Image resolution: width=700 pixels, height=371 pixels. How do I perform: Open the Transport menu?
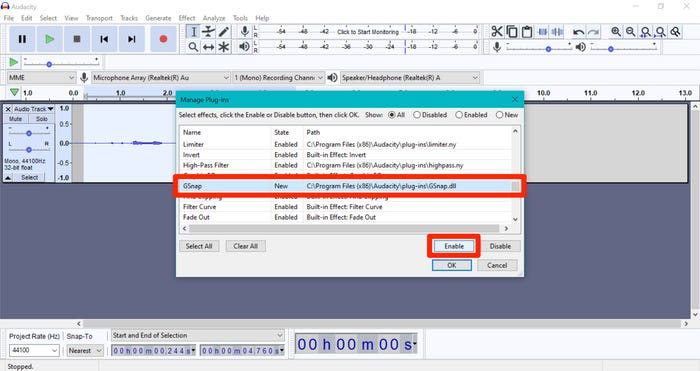coord(99,18)
